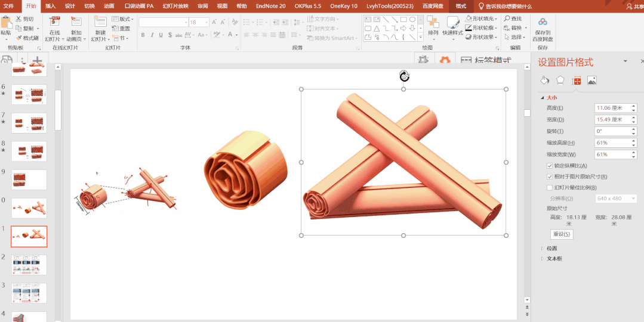644x322 pixels.
Task: Open the Picture icon tab in format pane
Action: click(591, 80)
